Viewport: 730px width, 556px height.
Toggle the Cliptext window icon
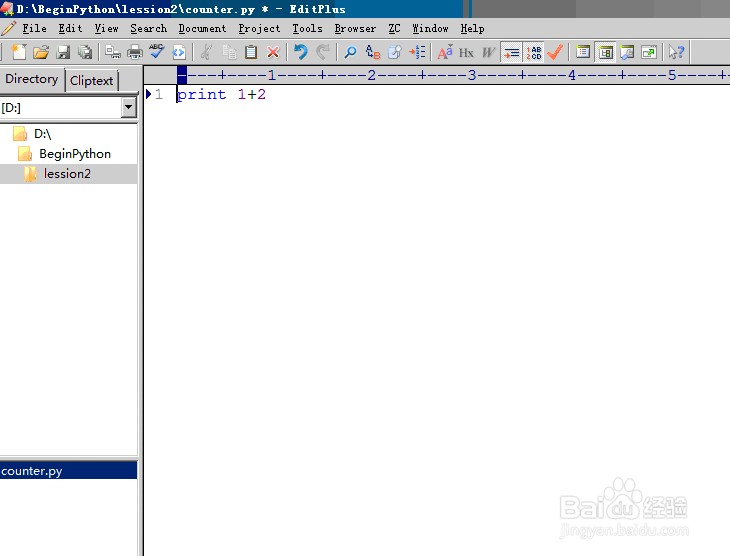coord(605,53)
